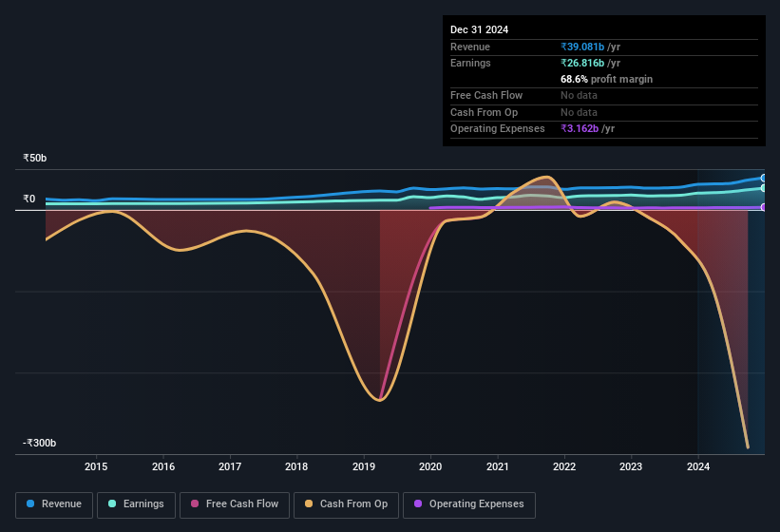
Task: Click the 2016 x-axis label
Action: pyautogui.click(x=163, y=466)
